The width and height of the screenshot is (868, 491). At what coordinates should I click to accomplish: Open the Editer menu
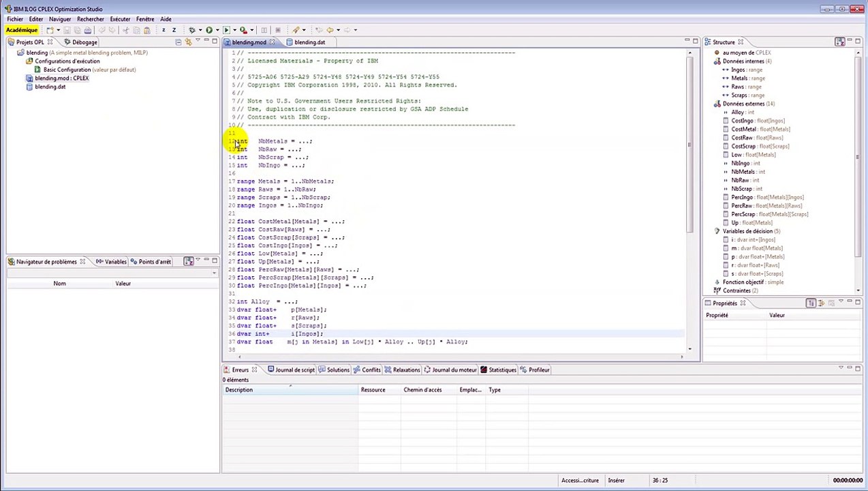36,19
